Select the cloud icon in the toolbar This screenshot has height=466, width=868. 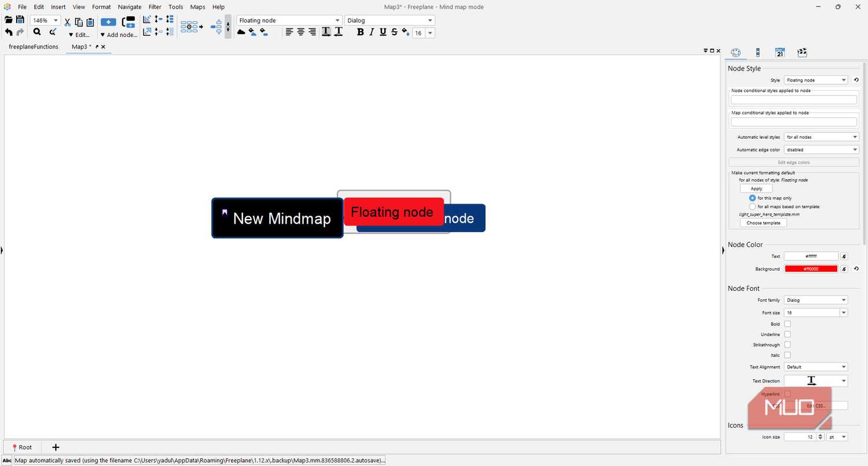241,32
